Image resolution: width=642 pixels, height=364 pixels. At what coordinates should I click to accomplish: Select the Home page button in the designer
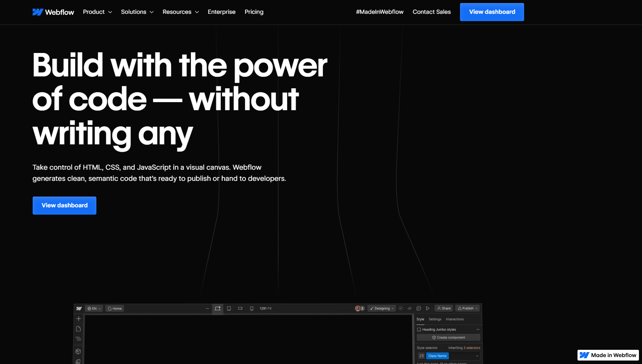pos(115,308)
